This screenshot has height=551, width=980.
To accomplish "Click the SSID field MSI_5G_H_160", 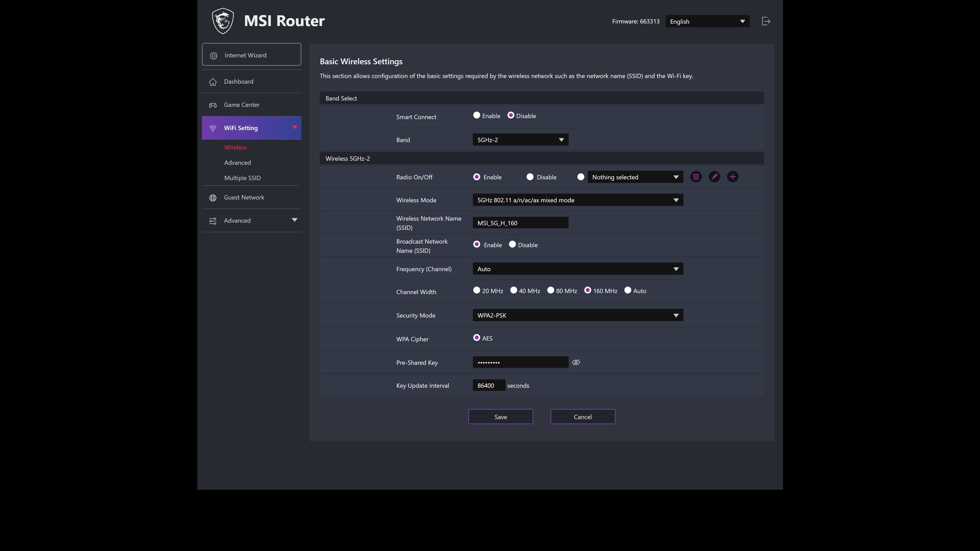I will (x=520, y=223).
